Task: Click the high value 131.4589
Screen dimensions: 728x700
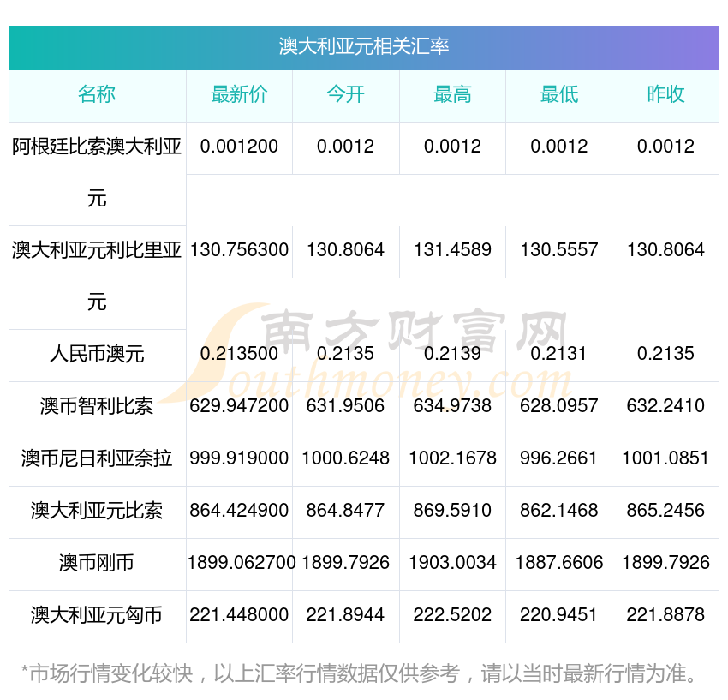Action: [453, 250]
